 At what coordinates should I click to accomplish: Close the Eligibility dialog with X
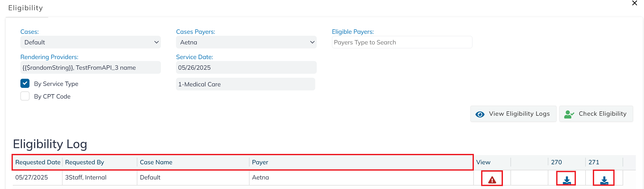click(635, 3)
